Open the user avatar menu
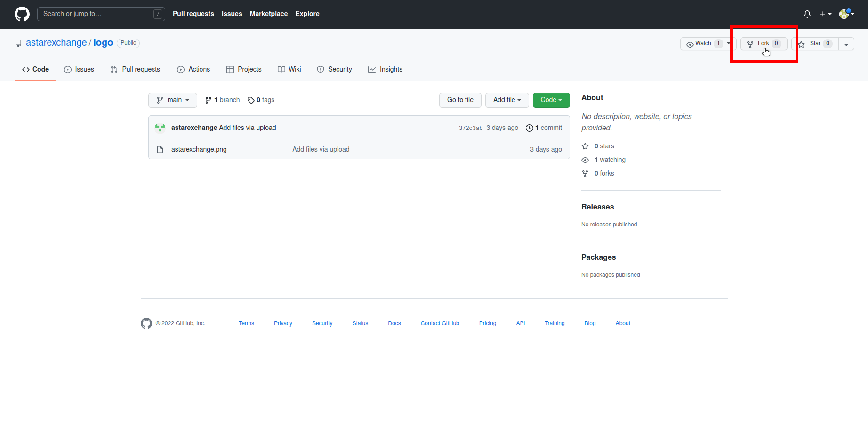This screenshot has height=426, width=868. coord(847,14)
